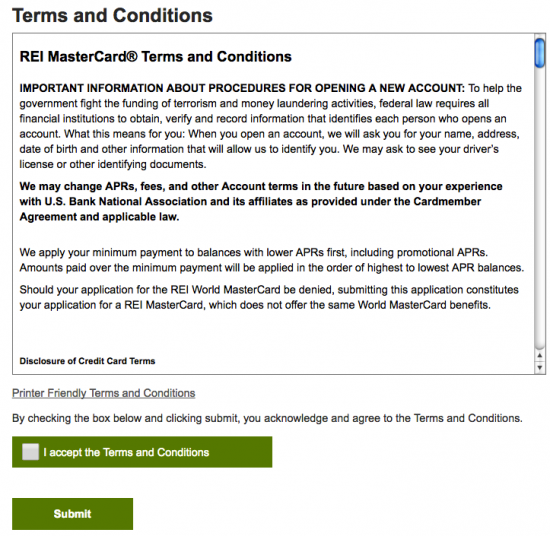Click the blue scrollbar thumb in terms box
Screen dimensions: 550x536
pos(539,53)
